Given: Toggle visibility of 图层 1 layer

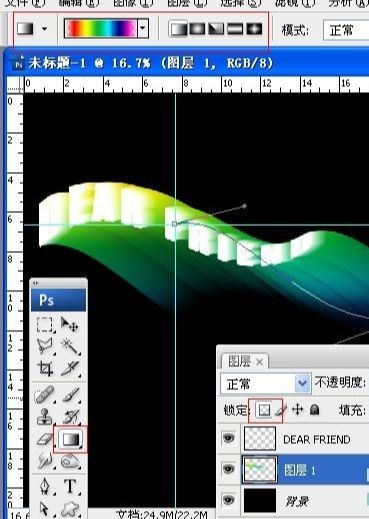Looking at the screenshot, I should [x=228, y=469].
